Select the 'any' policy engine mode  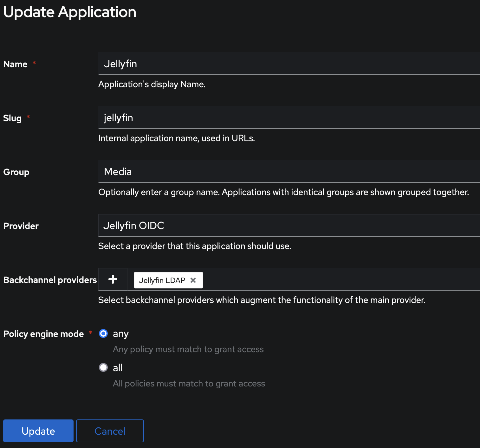coord(103,333)
